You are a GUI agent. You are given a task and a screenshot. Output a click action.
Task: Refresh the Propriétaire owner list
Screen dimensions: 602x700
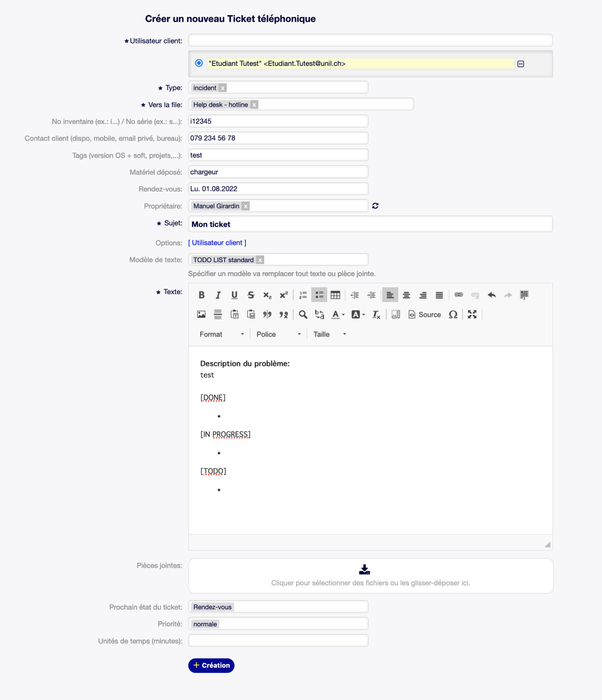(x=375, y=206)
